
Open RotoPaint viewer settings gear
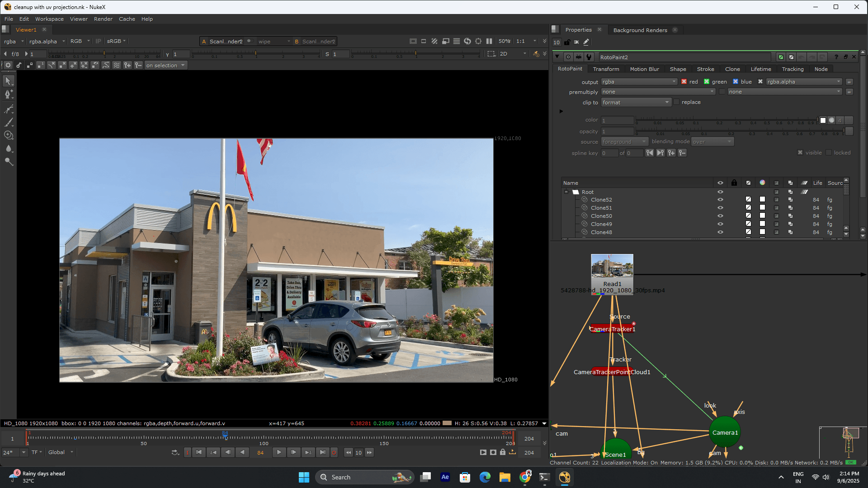8,66
